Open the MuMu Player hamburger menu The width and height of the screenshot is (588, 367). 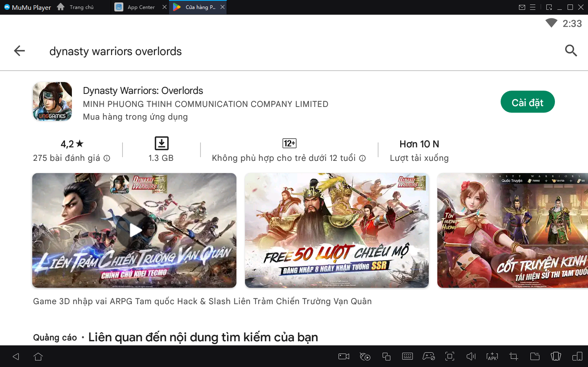point(532,7)
